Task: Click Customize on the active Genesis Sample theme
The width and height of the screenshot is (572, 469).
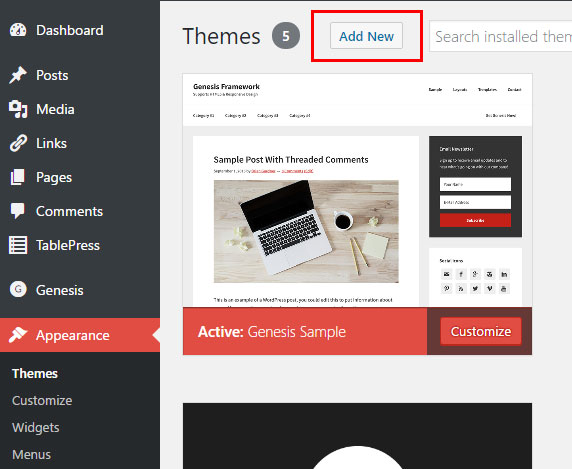Action: [x=481, y=331]
